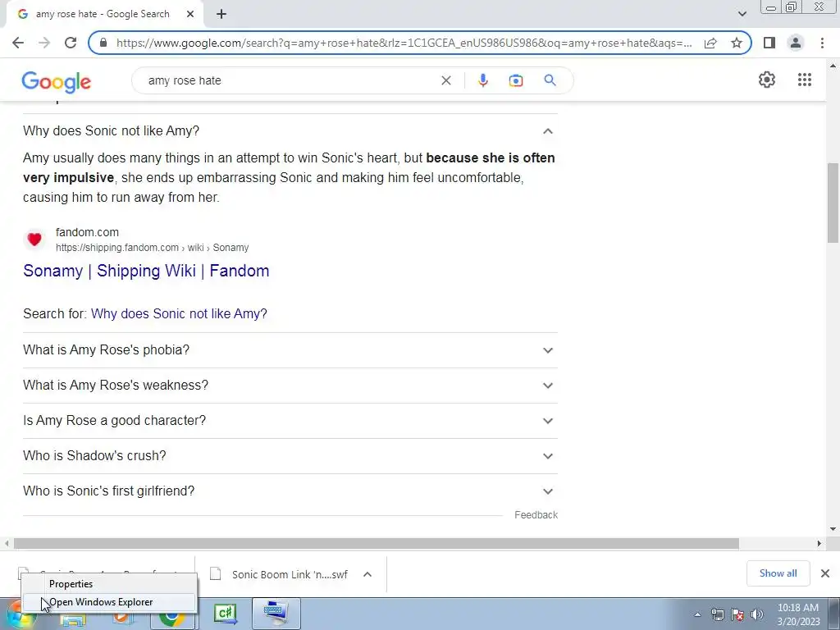This screenshot has height=630, width=840.
Task: Go back to the previous page
Action: point(18,43)
